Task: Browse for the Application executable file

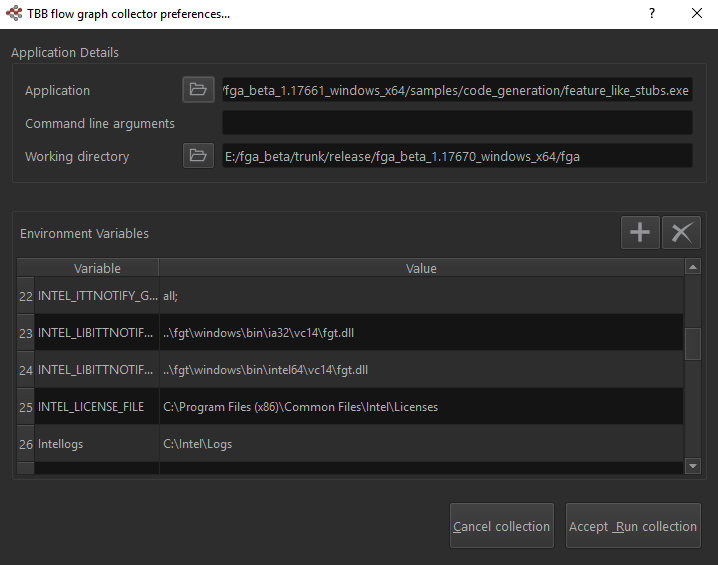Action: coord(198,90)
